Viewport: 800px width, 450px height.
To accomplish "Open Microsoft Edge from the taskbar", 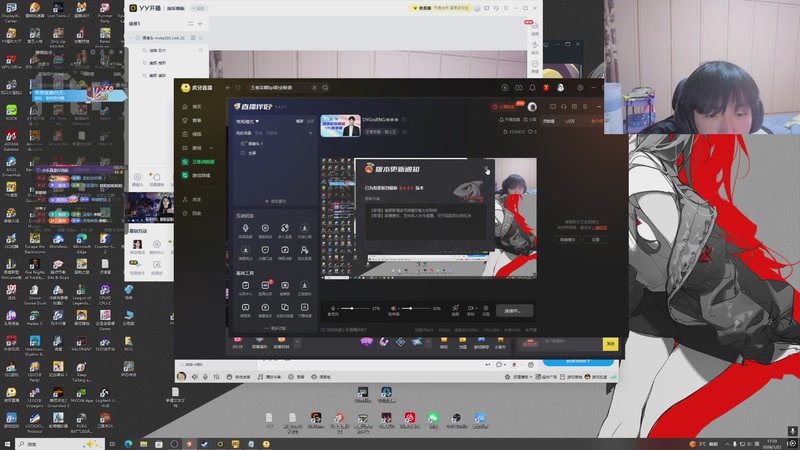I will point(128,444).
